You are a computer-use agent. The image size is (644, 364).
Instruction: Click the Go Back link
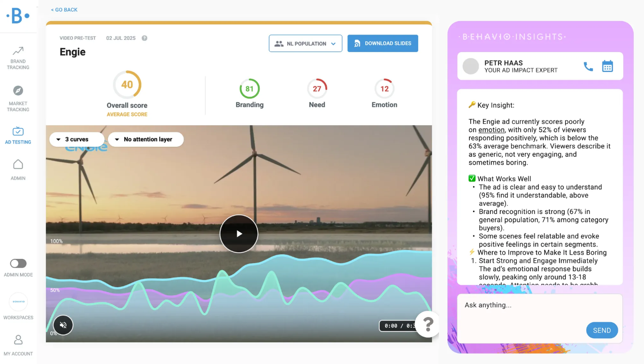pos(64,10)
